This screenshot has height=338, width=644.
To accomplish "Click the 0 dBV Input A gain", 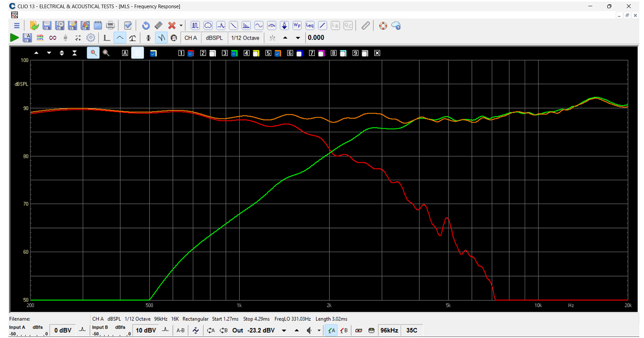I will pyautogui.click(x=64, y=331).
